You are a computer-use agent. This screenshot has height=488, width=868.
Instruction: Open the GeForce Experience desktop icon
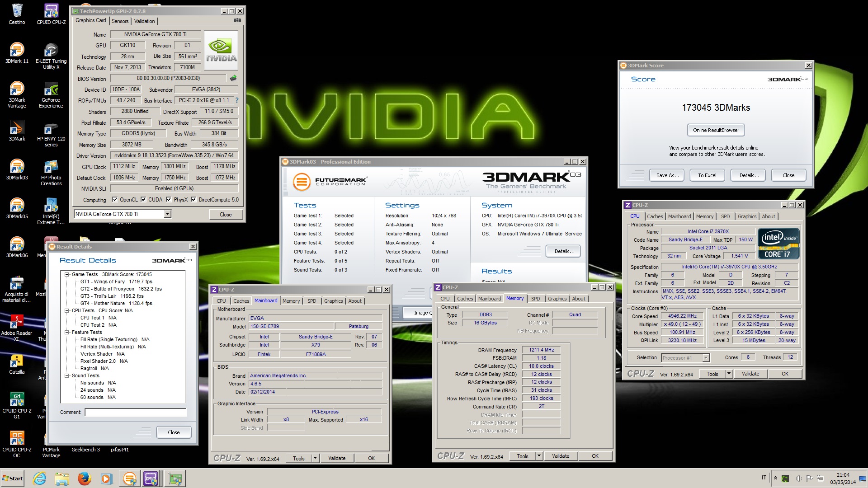tap(51, 94)
